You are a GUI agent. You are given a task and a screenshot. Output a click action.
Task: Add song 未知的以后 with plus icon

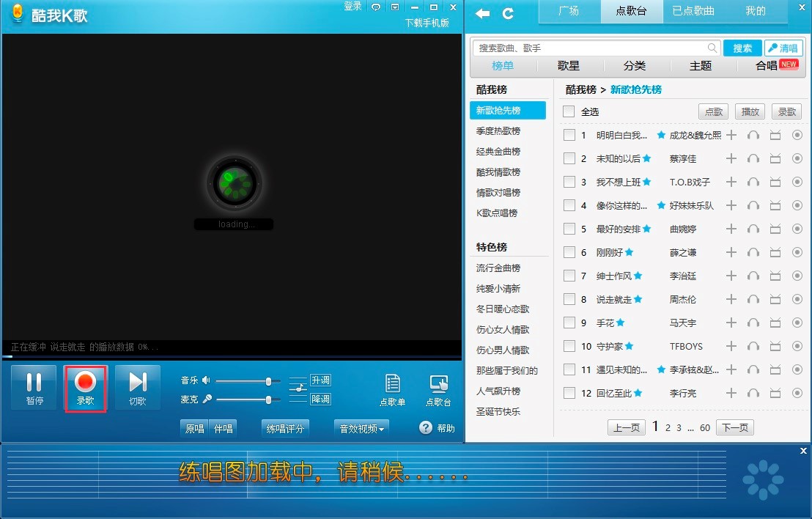731,158
